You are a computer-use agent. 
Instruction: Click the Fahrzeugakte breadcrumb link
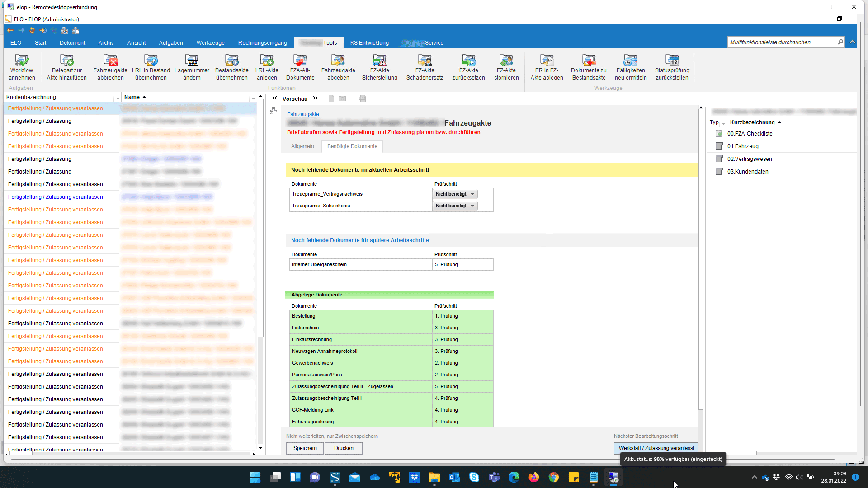coord(303,114)
